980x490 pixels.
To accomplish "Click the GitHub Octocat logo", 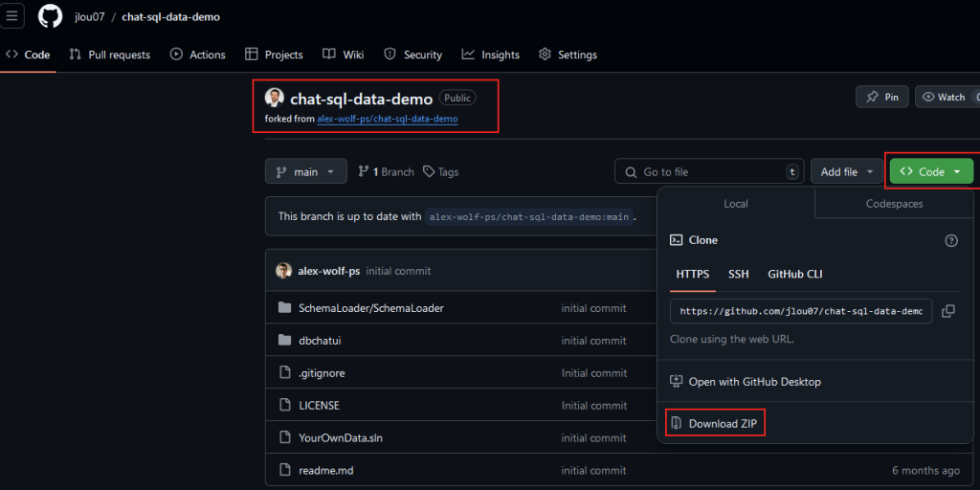I will pyautogui.click(x=50, y=16).
